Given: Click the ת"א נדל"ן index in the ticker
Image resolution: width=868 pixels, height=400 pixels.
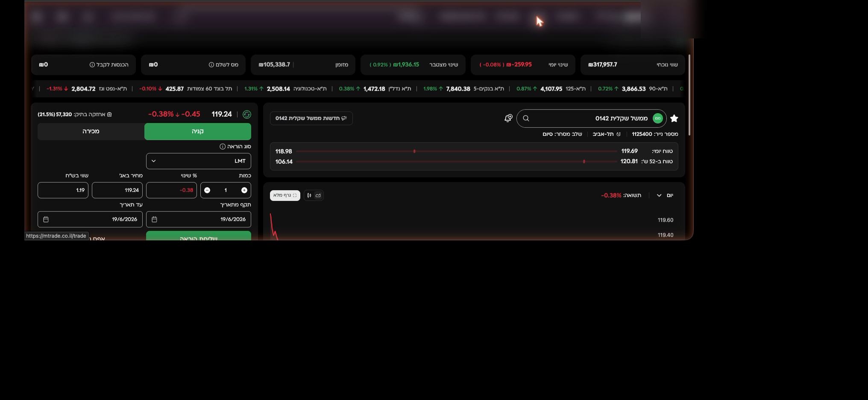Looking at the screenshot, I should [x=375, y=89].
